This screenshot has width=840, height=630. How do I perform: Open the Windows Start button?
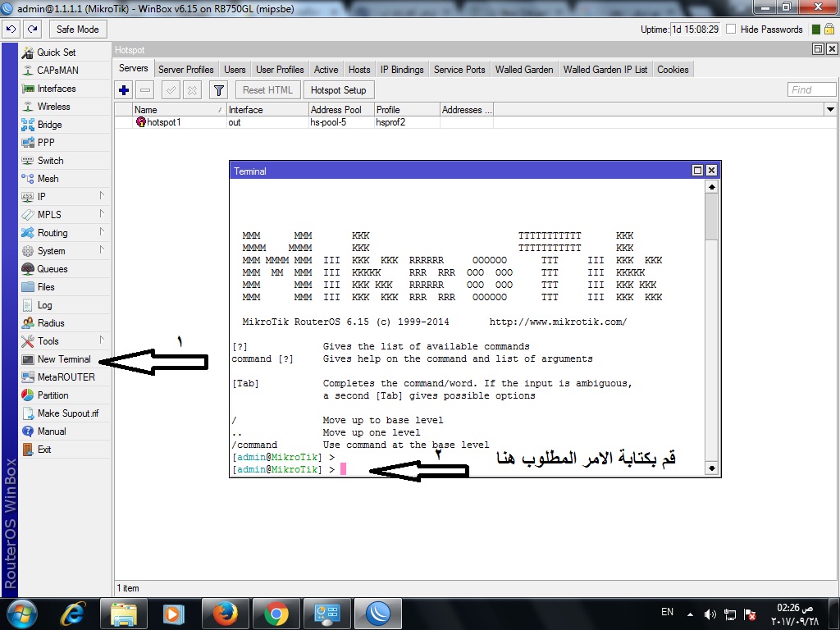point(21,614)
